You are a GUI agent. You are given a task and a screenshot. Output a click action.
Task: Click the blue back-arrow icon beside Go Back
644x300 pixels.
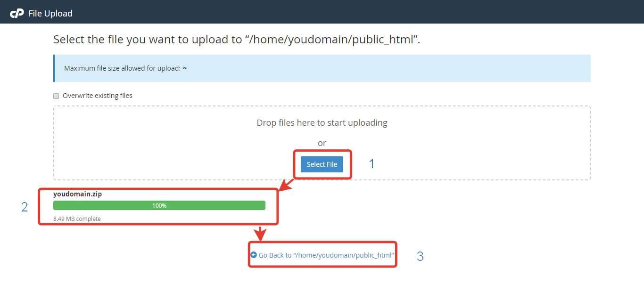(254, 255)
